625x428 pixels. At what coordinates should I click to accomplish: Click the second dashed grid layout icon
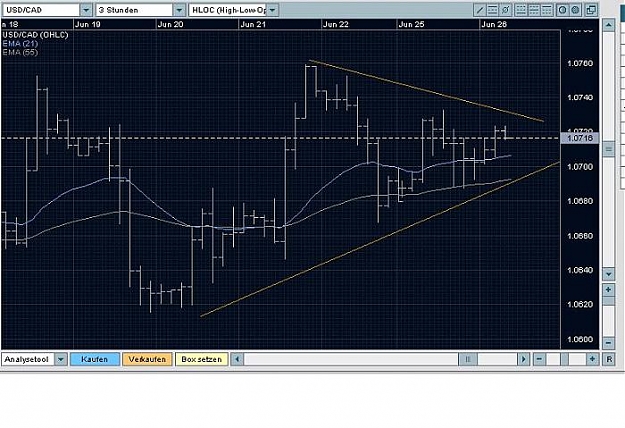[533, 10]
